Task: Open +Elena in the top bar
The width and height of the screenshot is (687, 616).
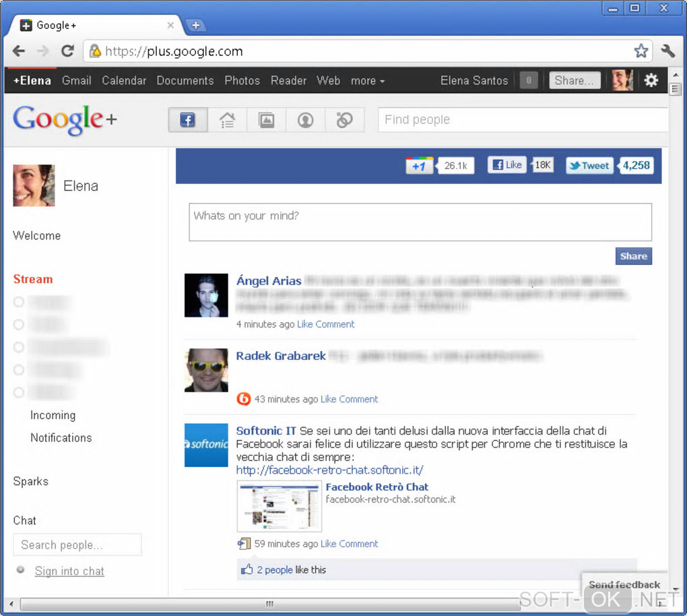Action: [x=32, y=81]
